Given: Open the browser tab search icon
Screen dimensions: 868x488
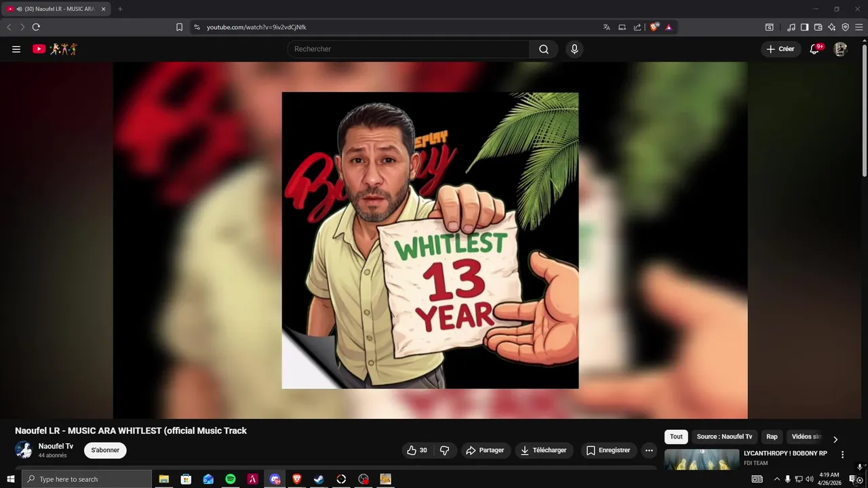Looking at the screenshot, I should 769,27.
